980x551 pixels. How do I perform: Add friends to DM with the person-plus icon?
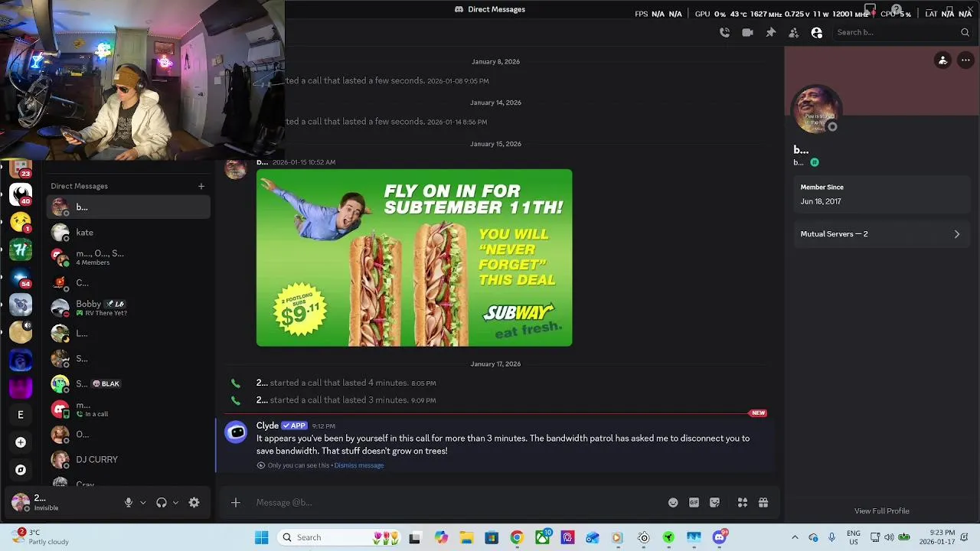[793, 32]
